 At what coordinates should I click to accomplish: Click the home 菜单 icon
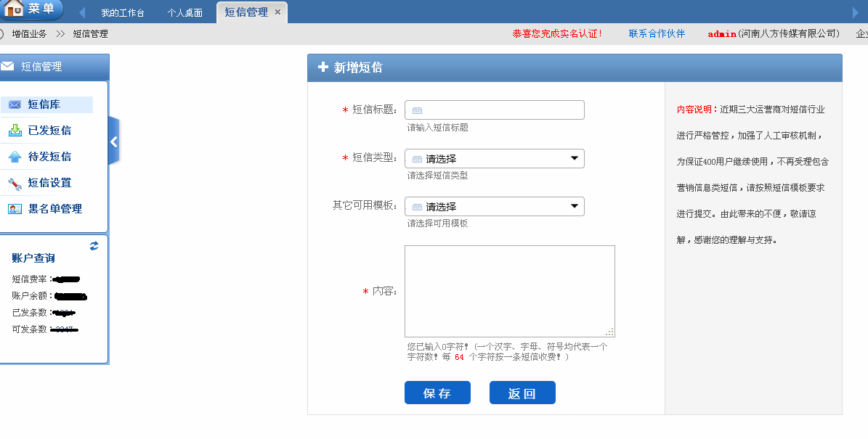tap(15, 9)
